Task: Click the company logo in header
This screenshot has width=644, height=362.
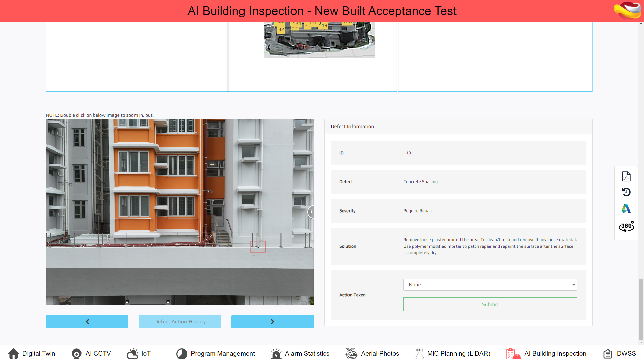Action: tap(627, 11)
